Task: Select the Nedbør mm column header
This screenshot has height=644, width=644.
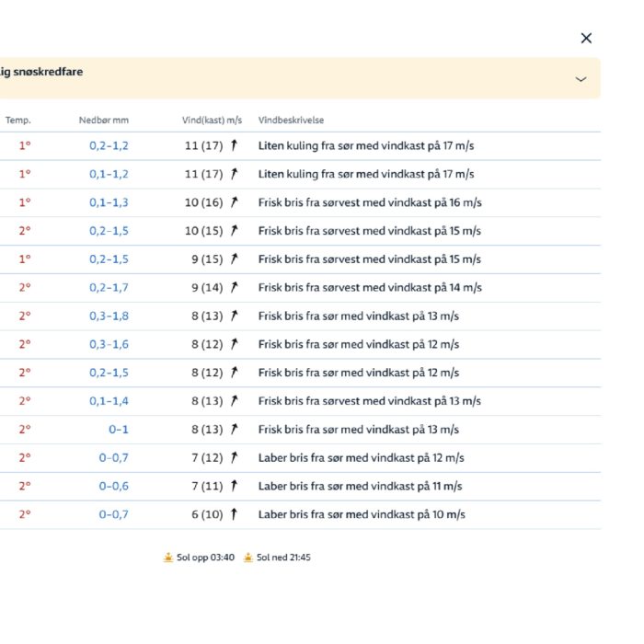Action: pos(104,121)
